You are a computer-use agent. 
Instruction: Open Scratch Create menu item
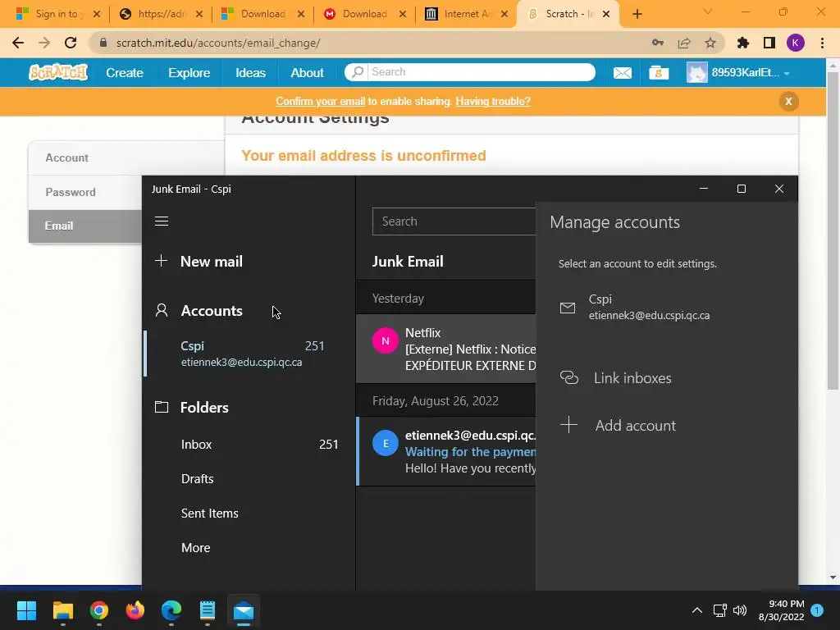click(x=125, y=72)
